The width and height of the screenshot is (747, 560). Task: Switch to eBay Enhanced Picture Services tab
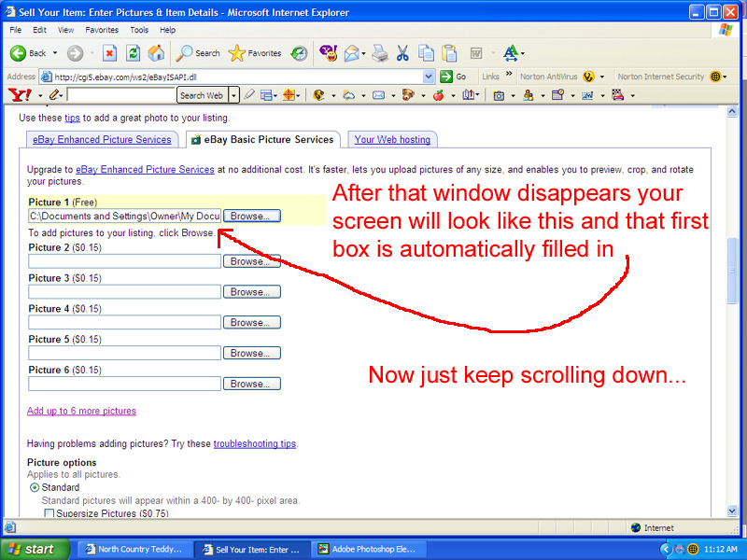(102, 140)
